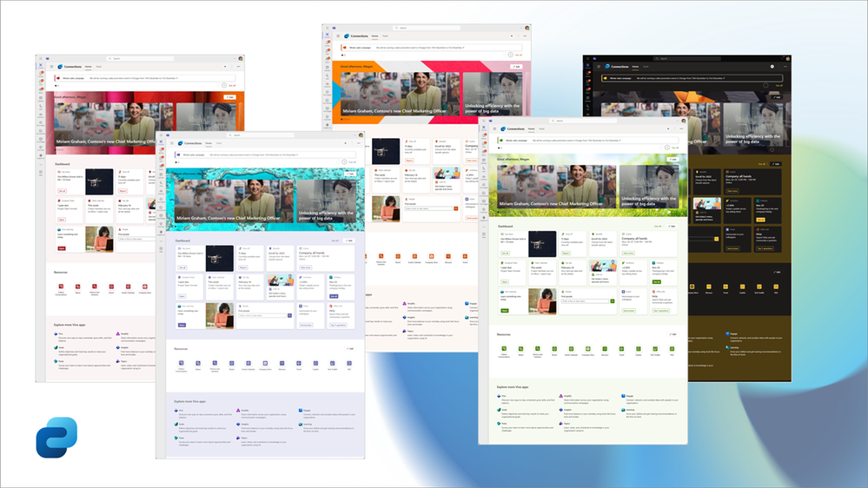Click Dashboard Edit button in the green-theme window
This screenshot has height=488, width=868.
[x=672, y=227]
